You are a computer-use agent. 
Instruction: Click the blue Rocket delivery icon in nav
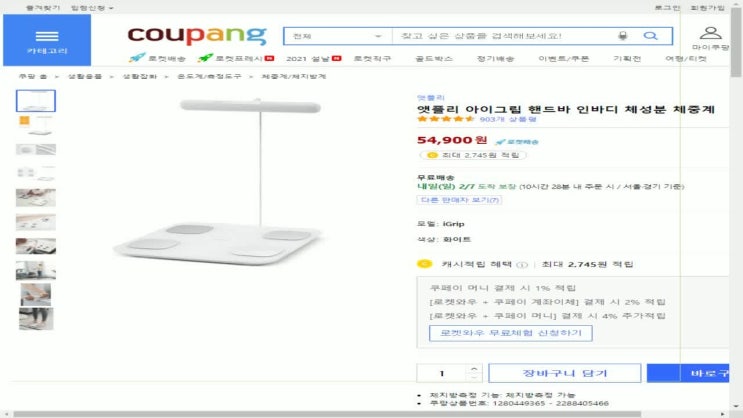137,58
